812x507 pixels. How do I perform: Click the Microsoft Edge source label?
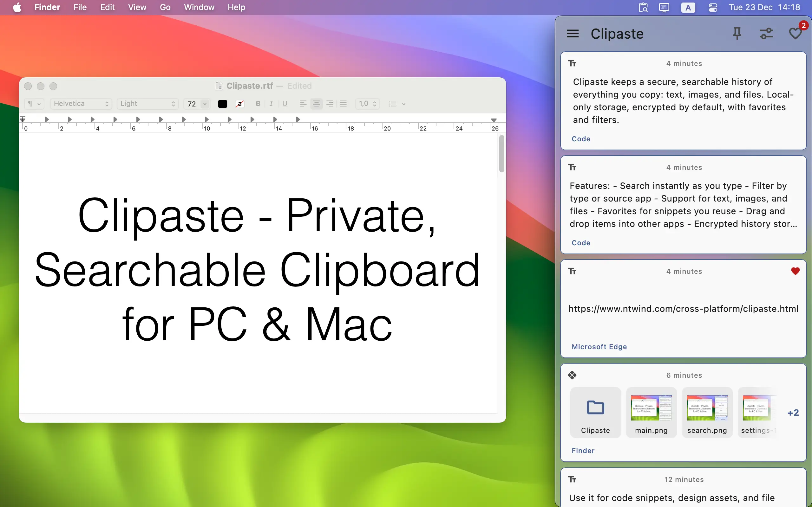[x=599, y=346]
